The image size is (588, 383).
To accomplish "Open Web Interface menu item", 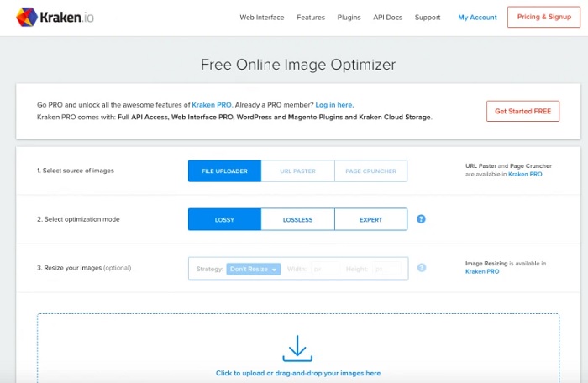I will (x=261, y=18).
